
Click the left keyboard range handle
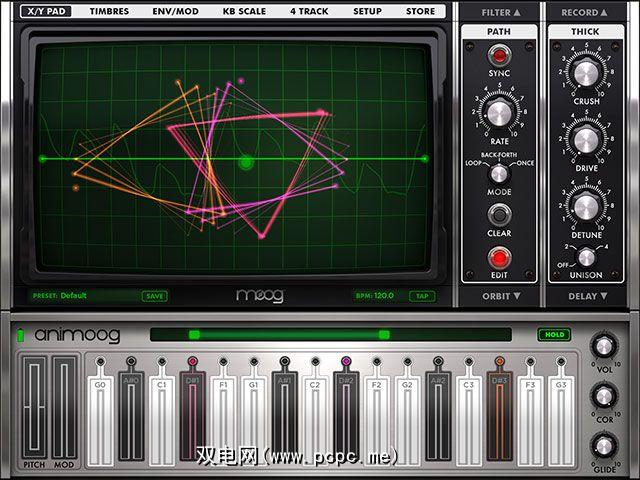click(x=194, y=335)
